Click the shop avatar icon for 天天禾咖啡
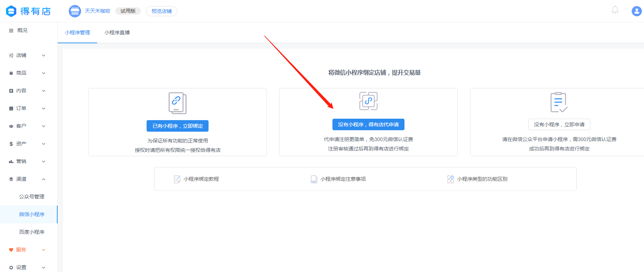This screenshot has width=644, height=272. [x=75, y=11]
